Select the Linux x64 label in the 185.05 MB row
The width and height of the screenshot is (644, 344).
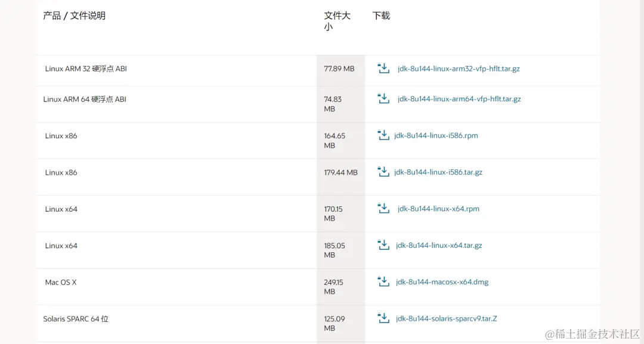click(x=61, y=246)
